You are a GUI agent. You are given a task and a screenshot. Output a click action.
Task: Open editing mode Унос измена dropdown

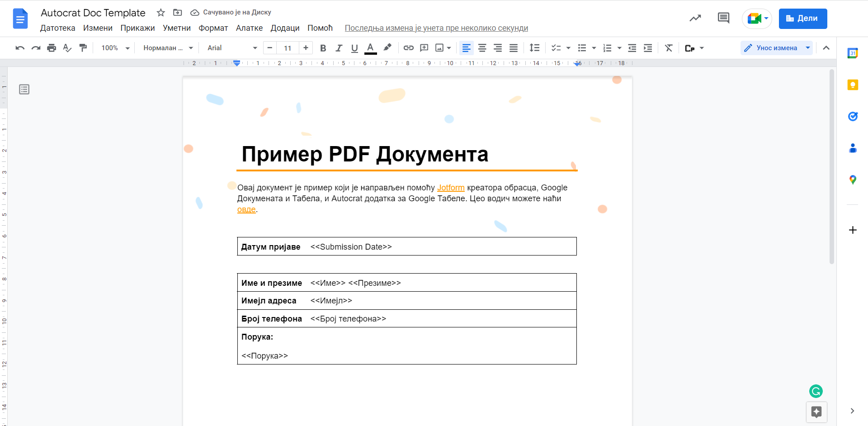[x=777, y=48]
